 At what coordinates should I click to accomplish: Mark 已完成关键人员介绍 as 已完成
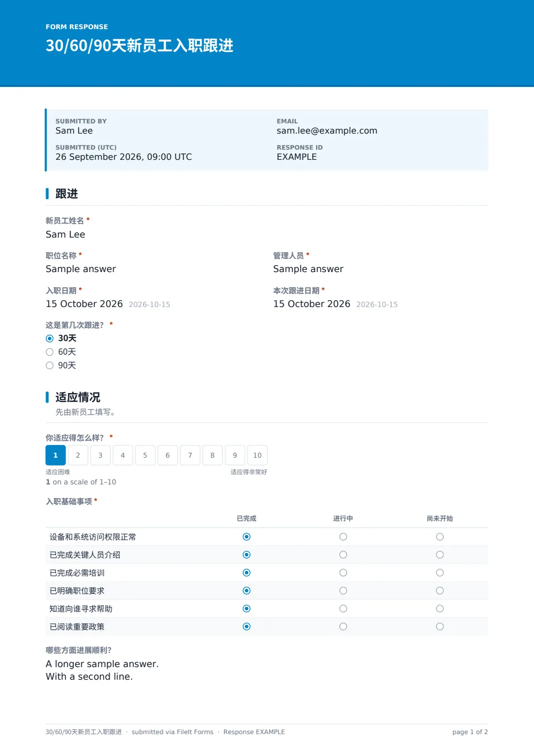click(247, 555)
